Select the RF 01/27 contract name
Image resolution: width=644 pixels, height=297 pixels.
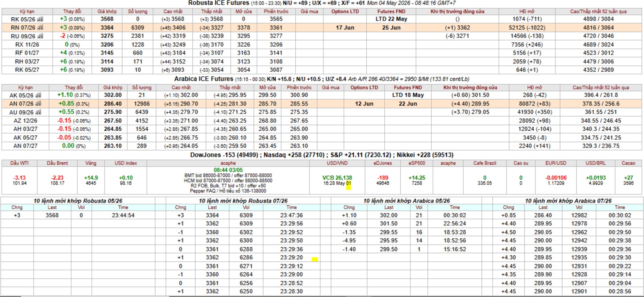coord(27,53)
